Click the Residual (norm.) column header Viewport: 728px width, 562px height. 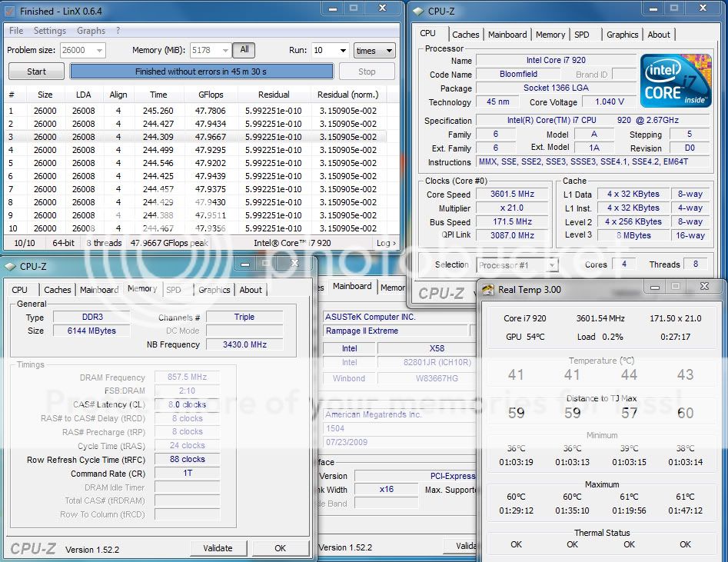pyautogui.click(x=347, y=95)
